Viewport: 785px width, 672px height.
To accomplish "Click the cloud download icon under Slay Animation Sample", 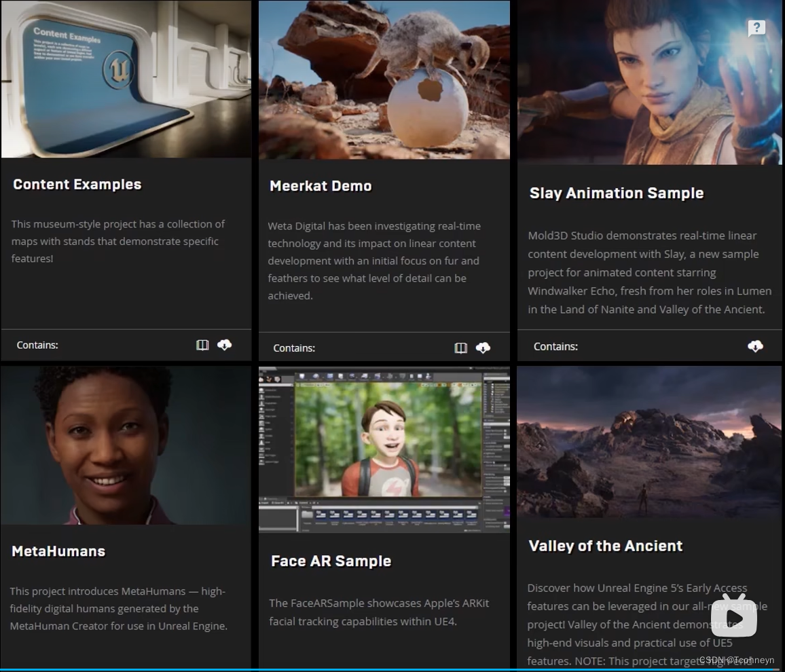I will click(755, 346).
